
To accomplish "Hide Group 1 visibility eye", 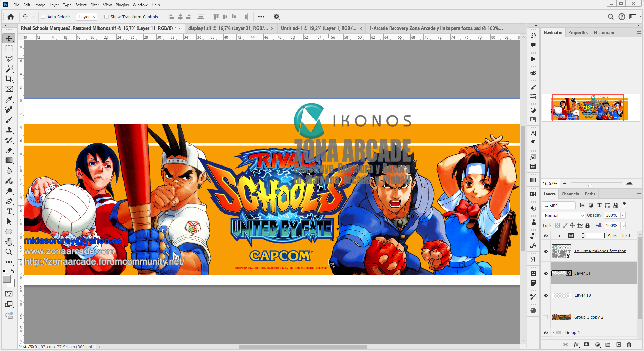I will pyautogui.click(x=546, y=333).
